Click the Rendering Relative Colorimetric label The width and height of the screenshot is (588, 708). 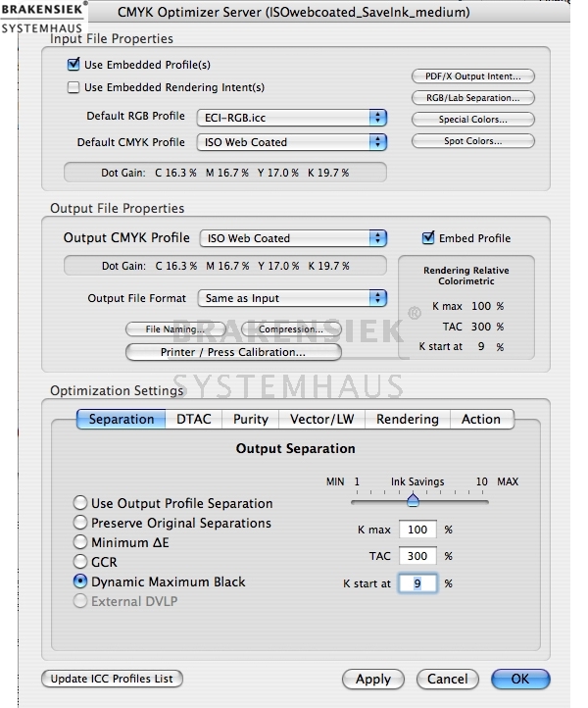pos(466,276)
